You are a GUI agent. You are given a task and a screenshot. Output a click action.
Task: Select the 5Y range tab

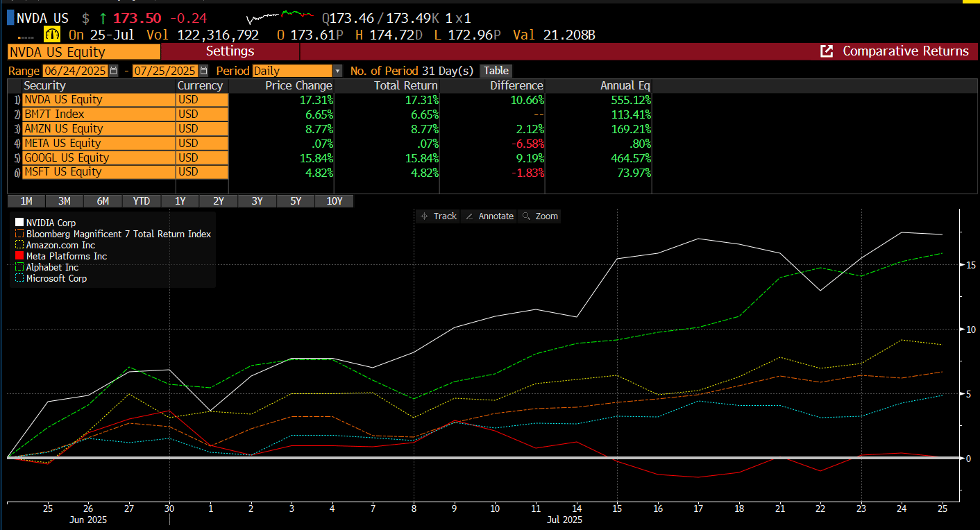coord(296,201)
